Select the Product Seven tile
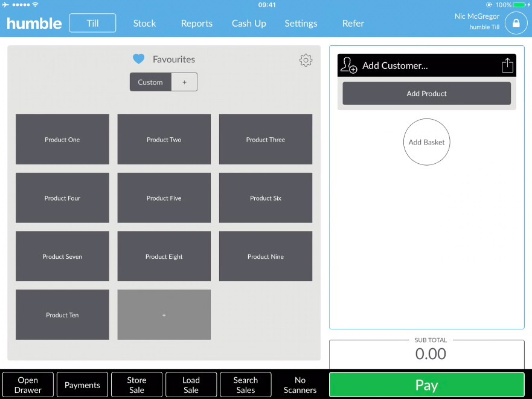 62,256
